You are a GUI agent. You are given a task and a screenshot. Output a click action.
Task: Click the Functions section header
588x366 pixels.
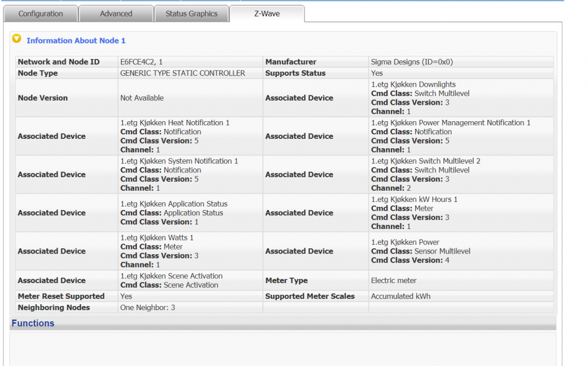[x=33, y=323]
